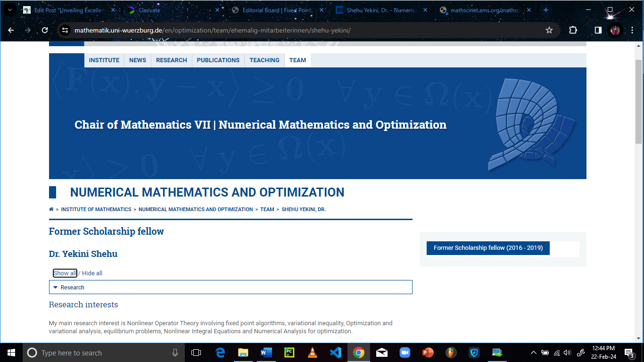Go to the TEACHING menu item
The height and width of the screenshot is (362, 644).
[264, 60]
